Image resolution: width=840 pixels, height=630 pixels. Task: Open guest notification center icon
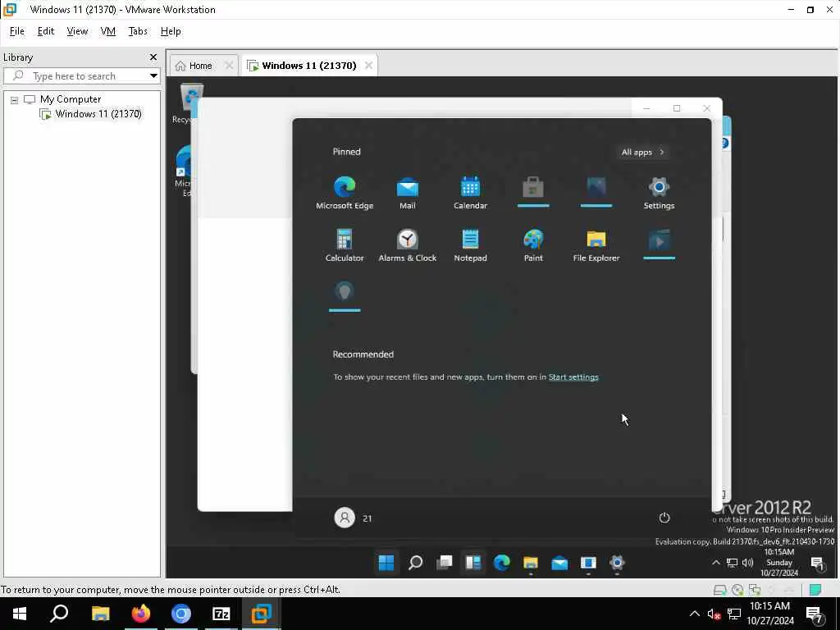coord(818,564)
